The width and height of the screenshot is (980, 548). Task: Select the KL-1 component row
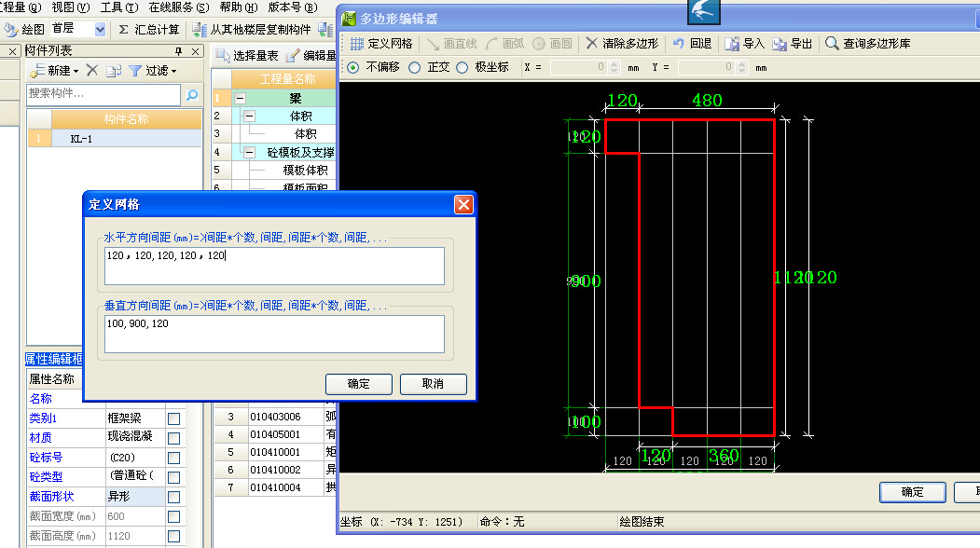click(115, 139)
